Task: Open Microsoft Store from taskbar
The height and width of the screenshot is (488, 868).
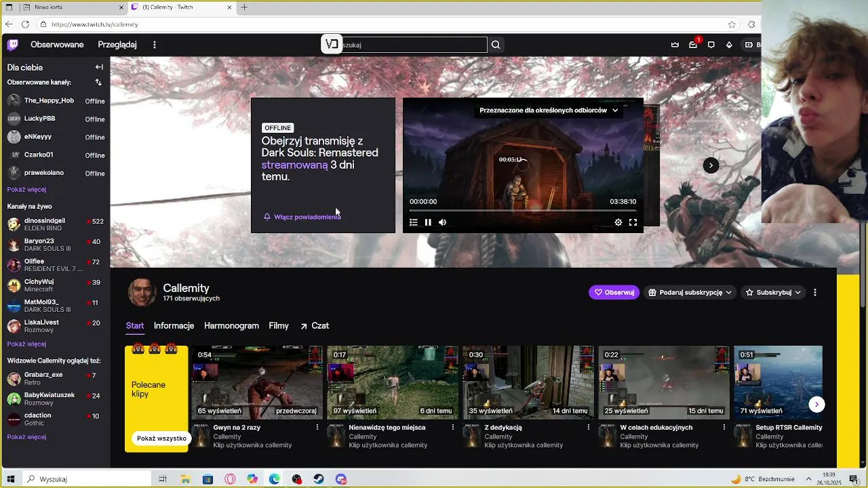Action: [208, 479]
